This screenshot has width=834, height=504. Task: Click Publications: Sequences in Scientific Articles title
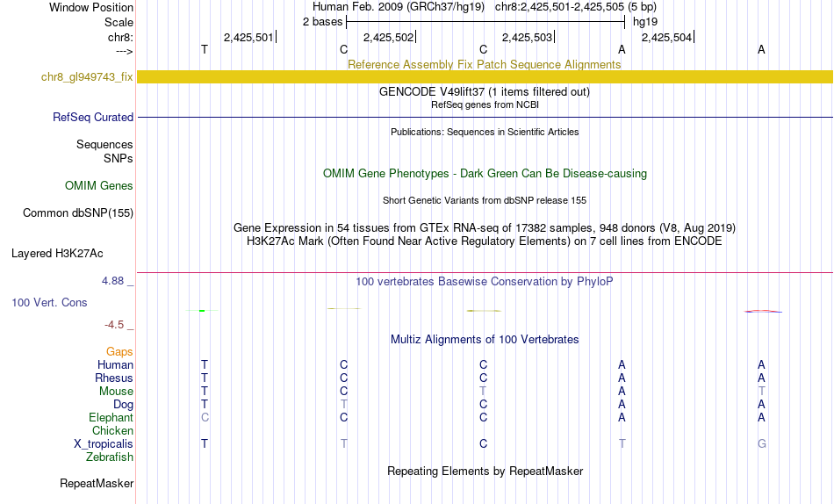(x=485, y=132)
